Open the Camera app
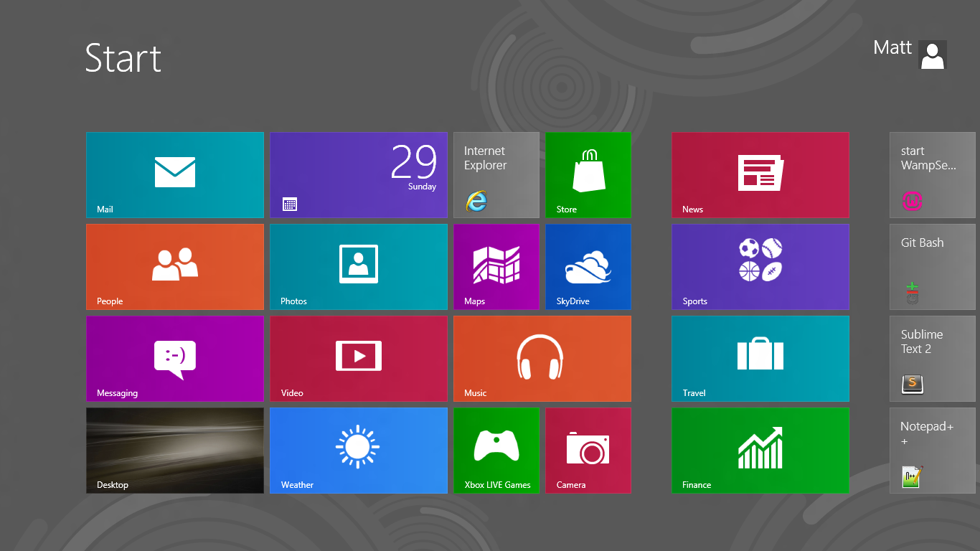 [588, 450]
